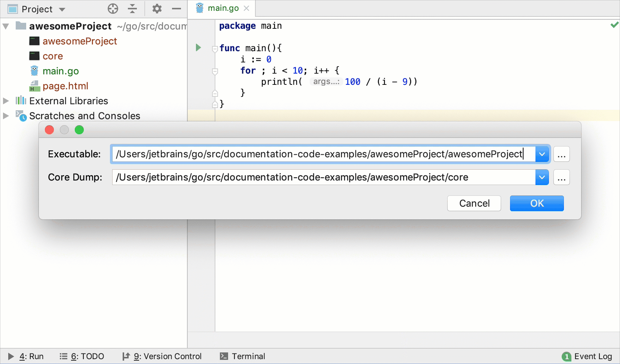Cancel the core dump dialog
The height and width of the screenshot is (364, 620).
[474, 203]
